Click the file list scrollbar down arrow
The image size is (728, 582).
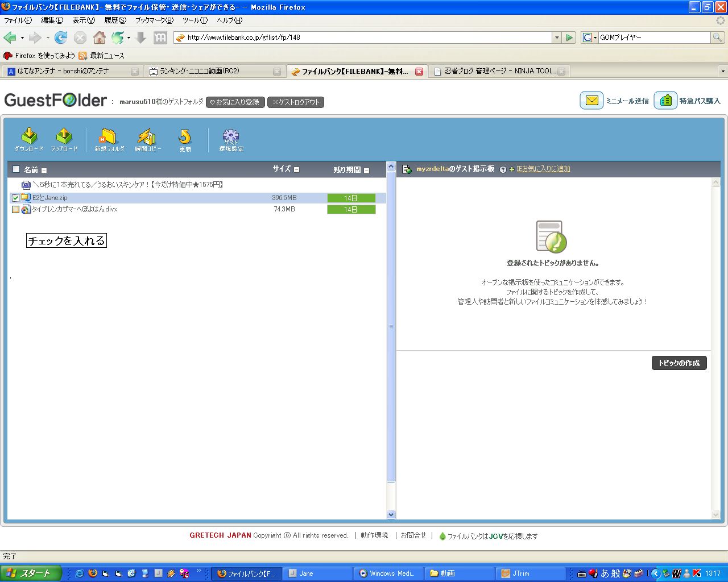tap(391, 514)
